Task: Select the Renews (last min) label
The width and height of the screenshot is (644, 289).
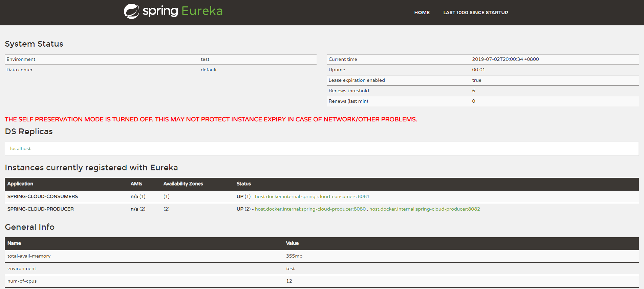Action: coord(348,101)
